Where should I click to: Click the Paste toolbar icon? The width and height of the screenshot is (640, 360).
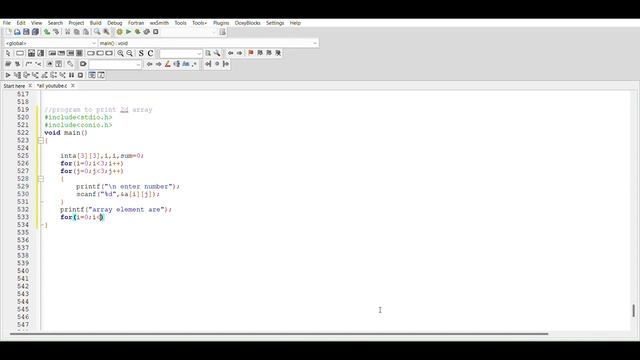tap(86, 32)
